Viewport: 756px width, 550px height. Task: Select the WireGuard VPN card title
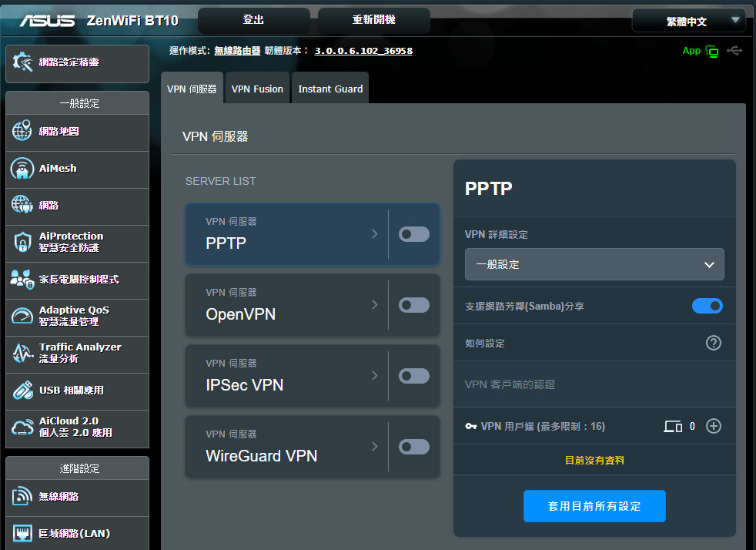tap(261, 456)
